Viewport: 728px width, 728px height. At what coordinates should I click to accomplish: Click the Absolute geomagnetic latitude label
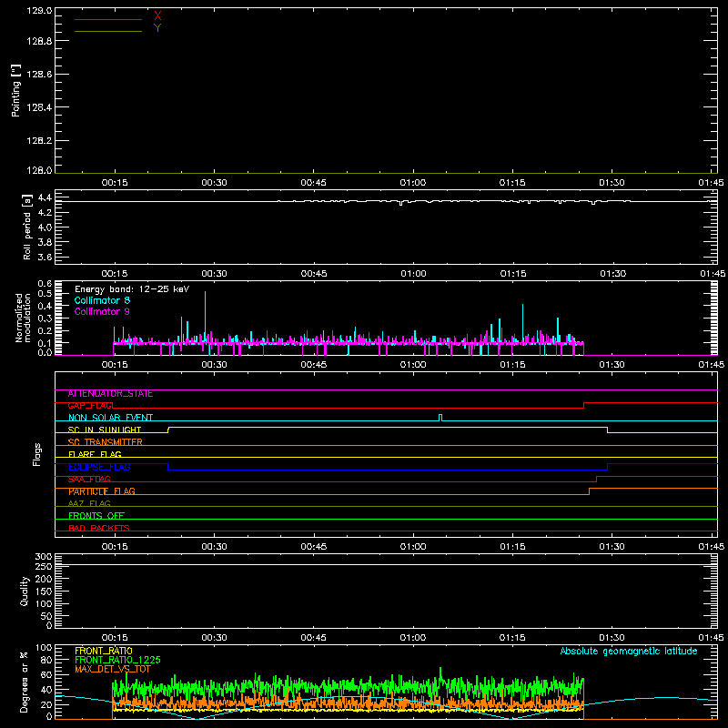point(629,651)
